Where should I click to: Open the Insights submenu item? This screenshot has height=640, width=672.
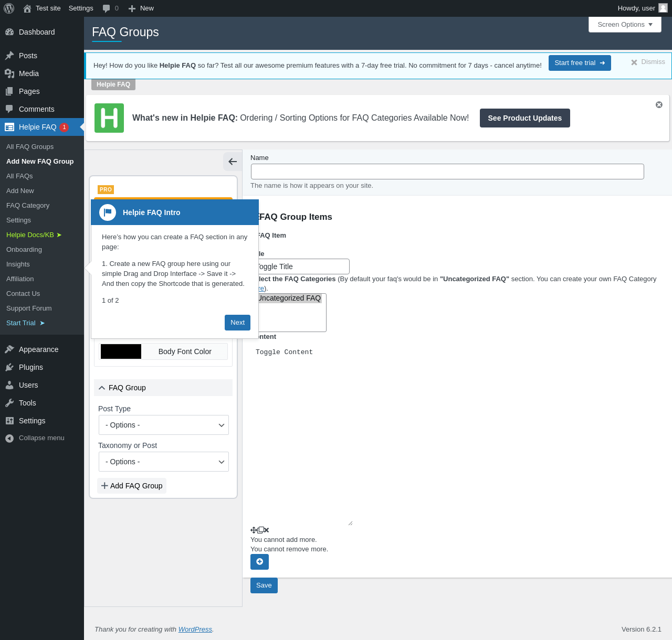[x=18, y=264]
